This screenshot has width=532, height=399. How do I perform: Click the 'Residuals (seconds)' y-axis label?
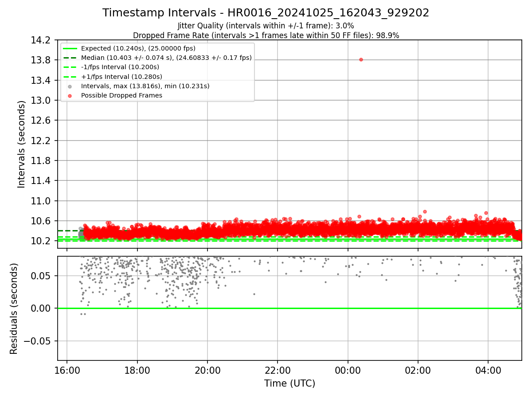[14, 309]
